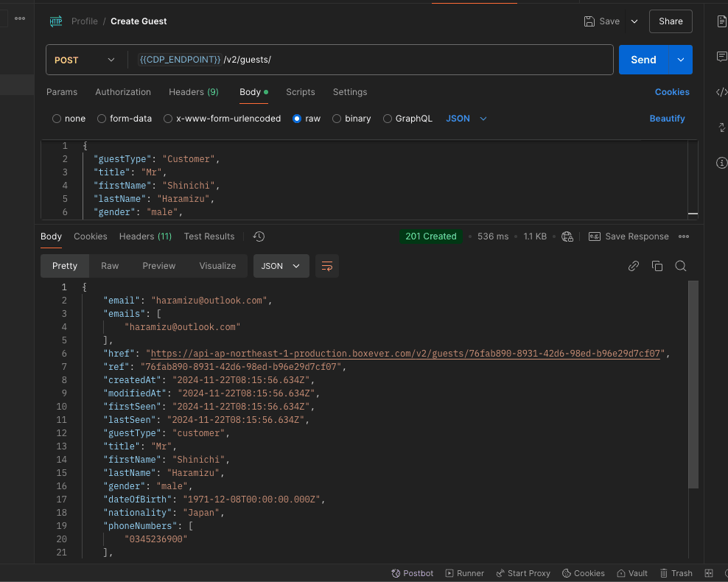Switch to the Authorization tab
The image size is (728, 582).
tap(123, 92)
